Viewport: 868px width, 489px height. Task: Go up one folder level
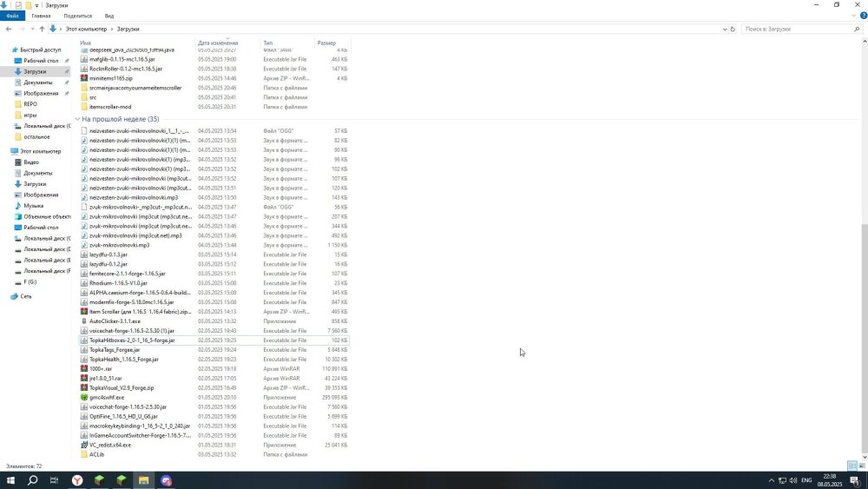(x=42, y=29)
